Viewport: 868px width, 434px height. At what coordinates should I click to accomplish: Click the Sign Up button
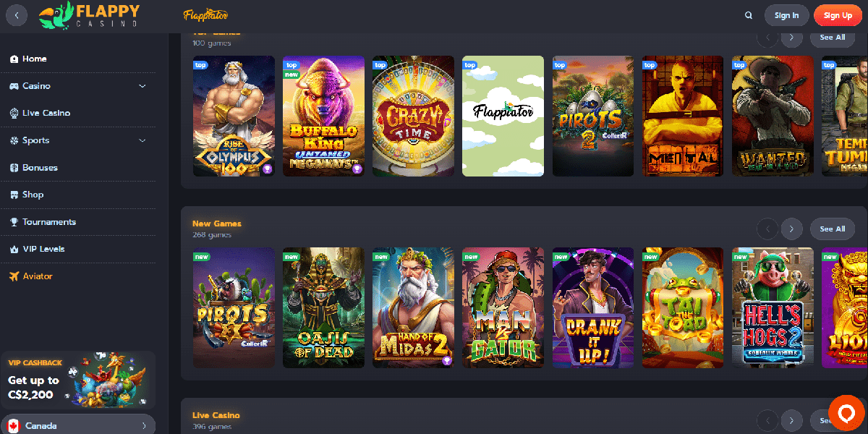(x=838, y=15)
